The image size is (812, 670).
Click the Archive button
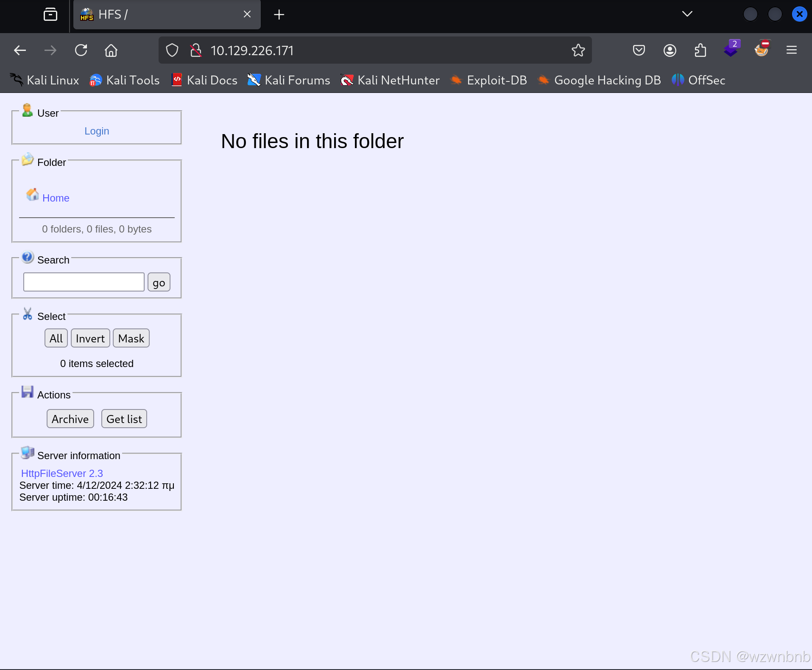[x=70, y=418]
